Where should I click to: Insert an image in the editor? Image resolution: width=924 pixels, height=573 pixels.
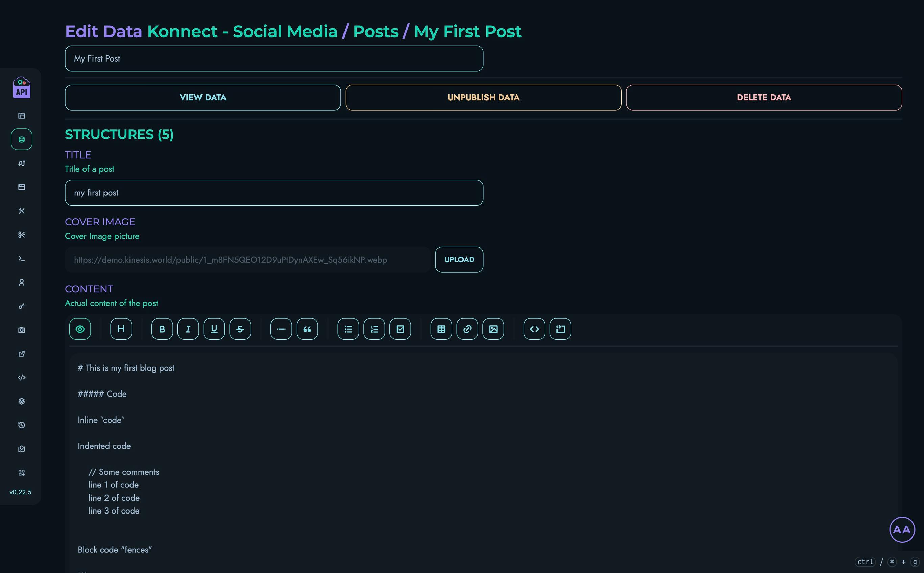(494, 329)
